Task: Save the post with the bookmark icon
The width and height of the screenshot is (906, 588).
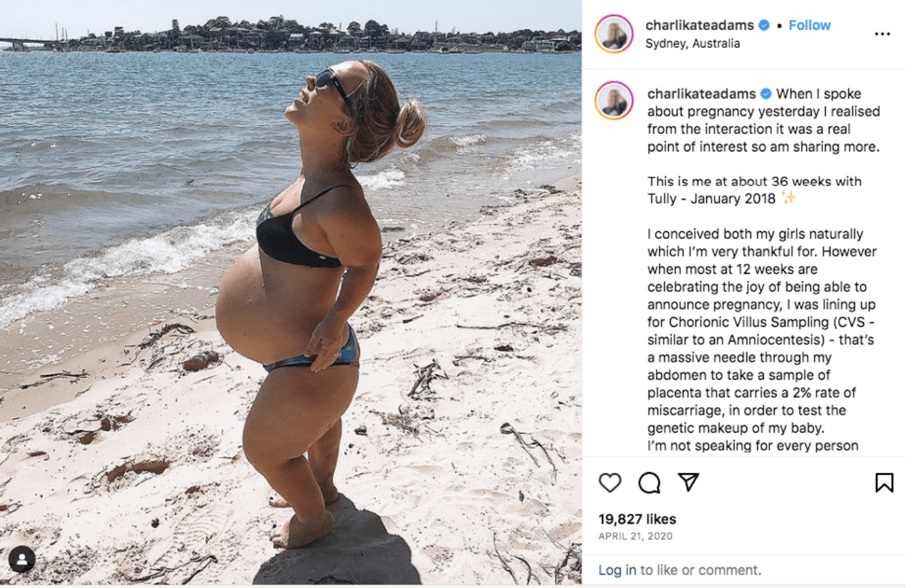Action: point(884,482)
